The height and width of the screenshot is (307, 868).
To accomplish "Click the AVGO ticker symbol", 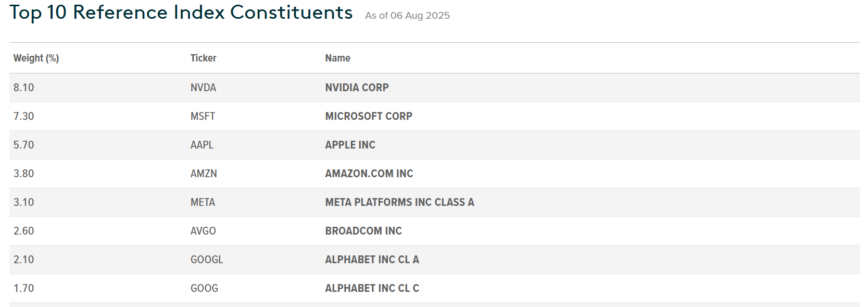I will click(203, 231).
